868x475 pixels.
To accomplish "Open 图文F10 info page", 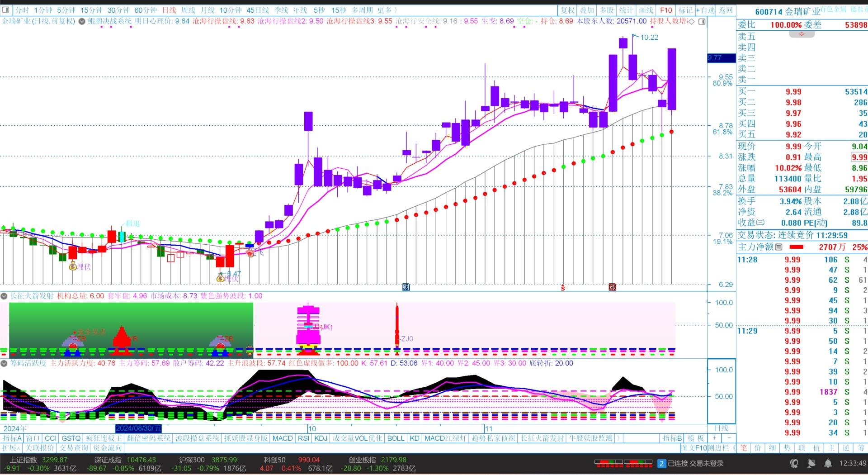I will (x=694, y=448).
